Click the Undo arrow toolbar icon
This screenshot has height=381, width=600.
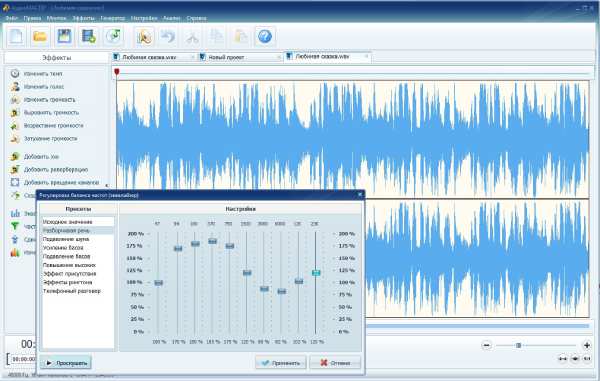click(x=168, y=36)
